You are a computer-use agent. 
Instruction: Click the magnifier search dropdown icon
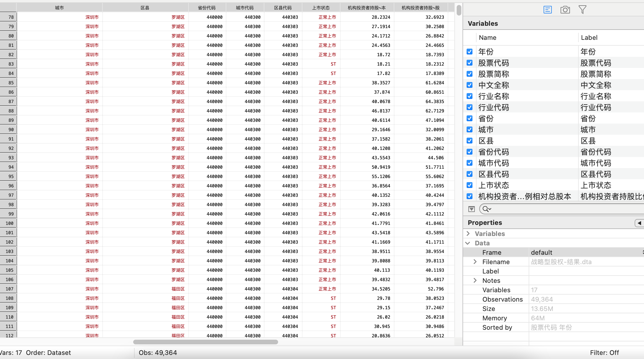tap(487, 209)
